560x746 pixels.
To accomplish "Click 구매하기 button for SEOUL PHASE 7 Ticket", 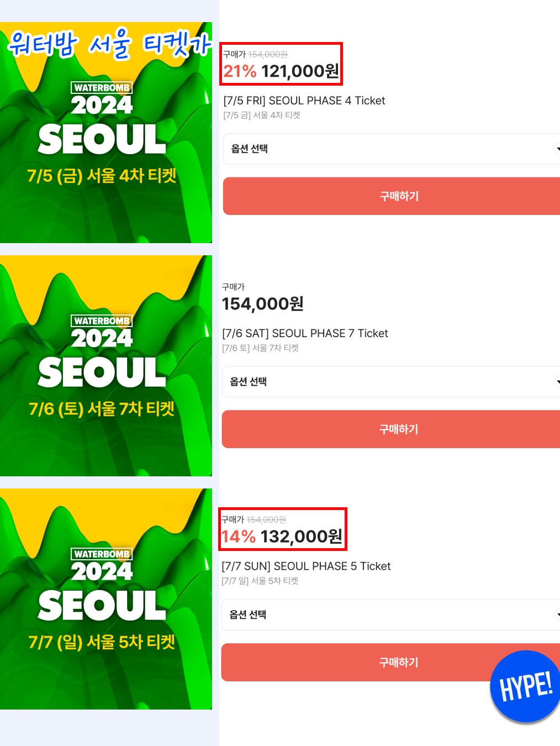I will point(391,429).
